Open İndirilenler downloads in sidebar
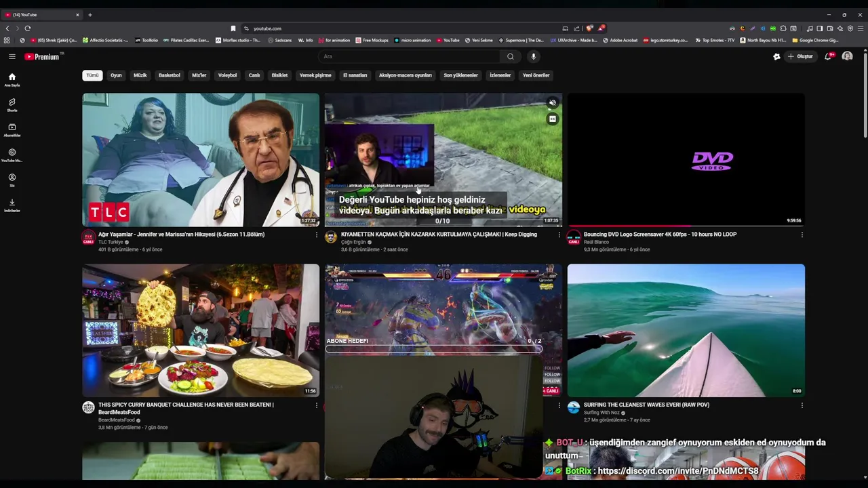The width and height of the screenshot is (868, 488). point(12,205)
